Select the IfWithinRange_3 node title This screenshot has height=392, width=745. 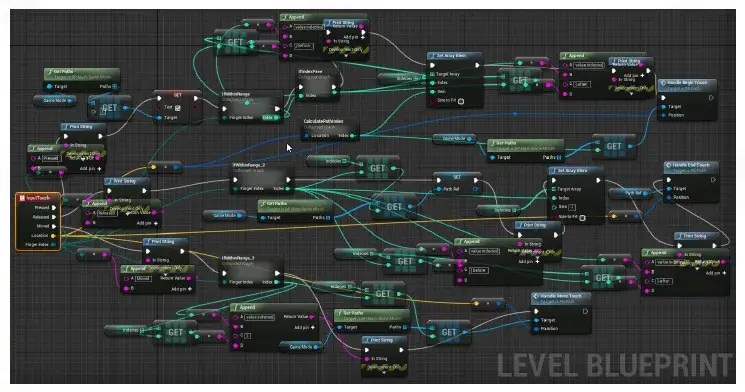click(238, 258)
